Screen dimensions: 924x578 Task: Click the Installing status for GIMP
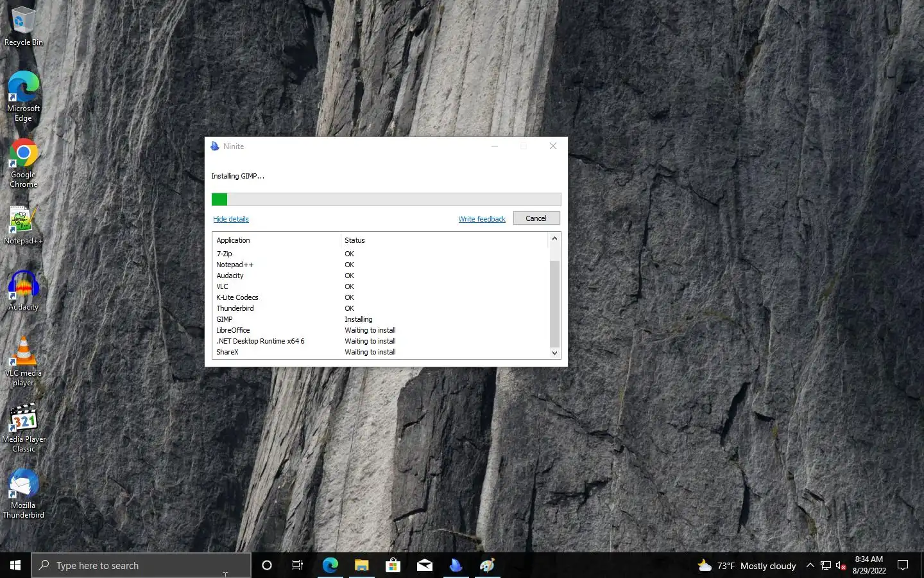tap(358, 319)
